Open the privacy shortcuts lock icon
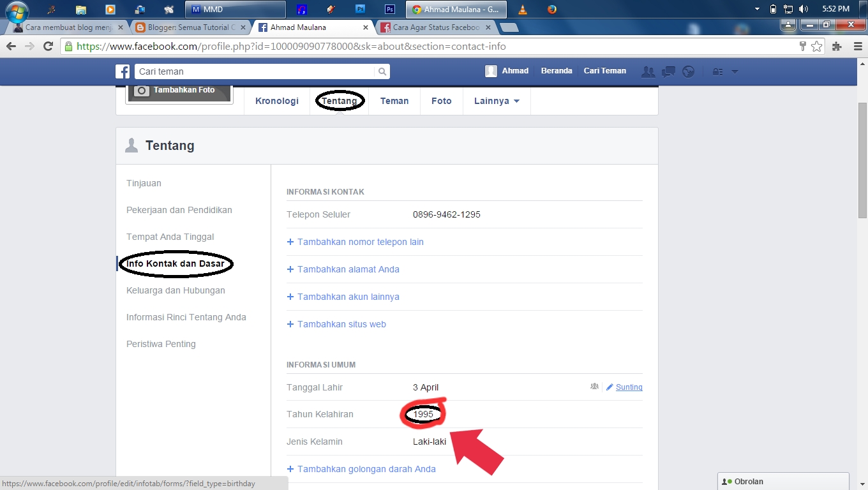 tap(717, 71)
